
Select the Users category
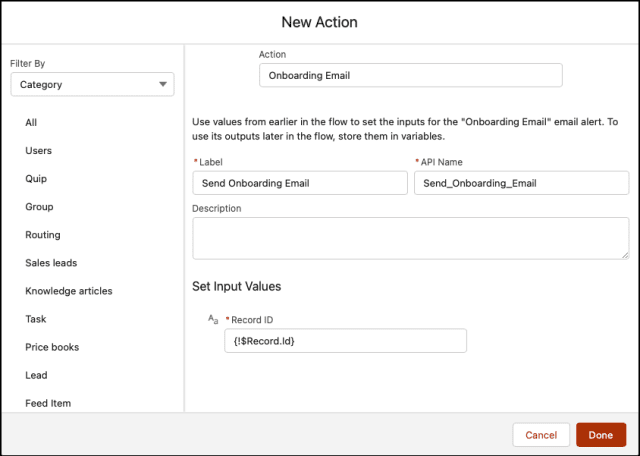(x=38, y=151)
